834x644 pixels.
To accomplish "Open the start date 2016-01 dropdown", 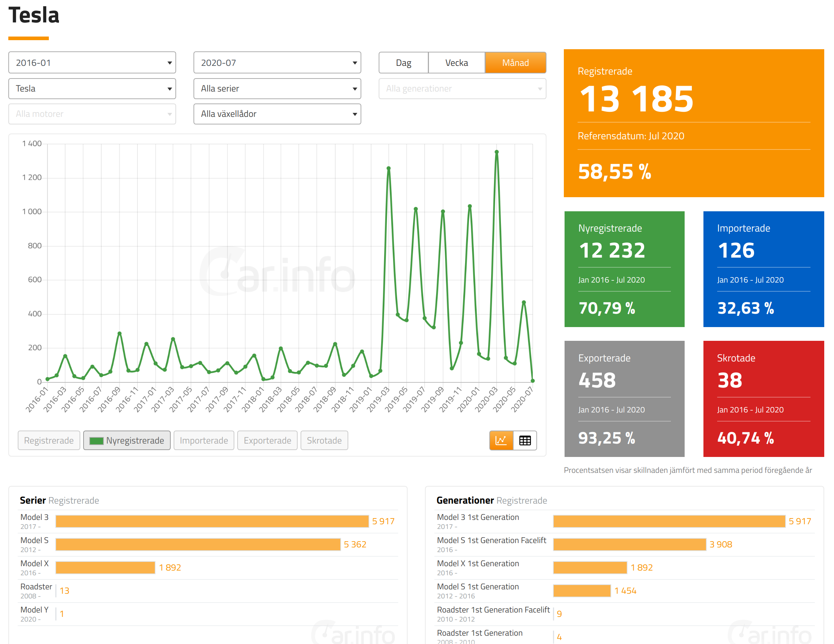I will pos(92,63).
